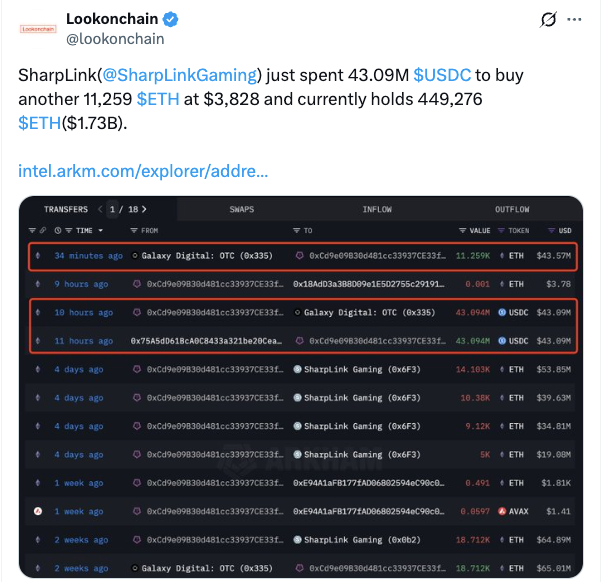Click the Lookonchain profile avatar
Image resolution: width=602 pixels, height=582 pixels.
coord(38,29)
